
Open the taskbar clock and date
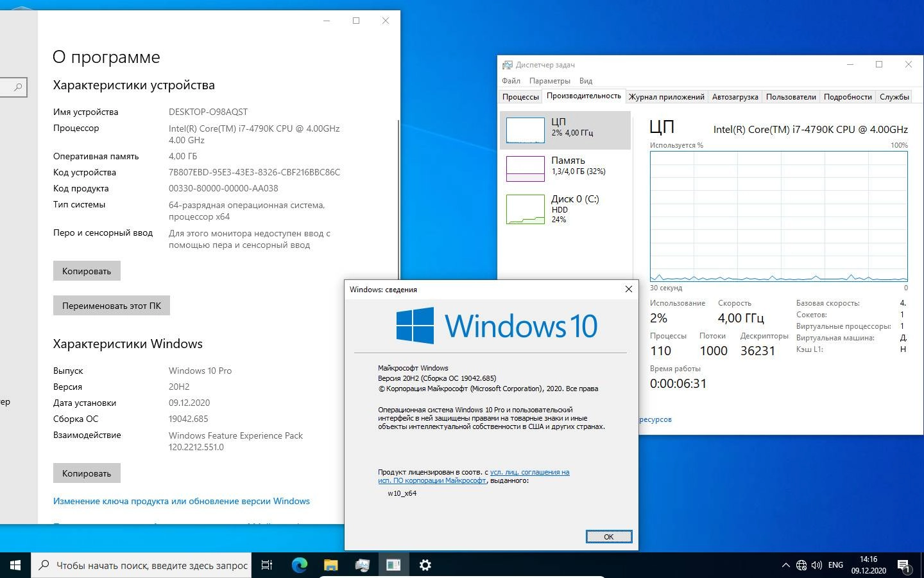(x=868, y=565)
